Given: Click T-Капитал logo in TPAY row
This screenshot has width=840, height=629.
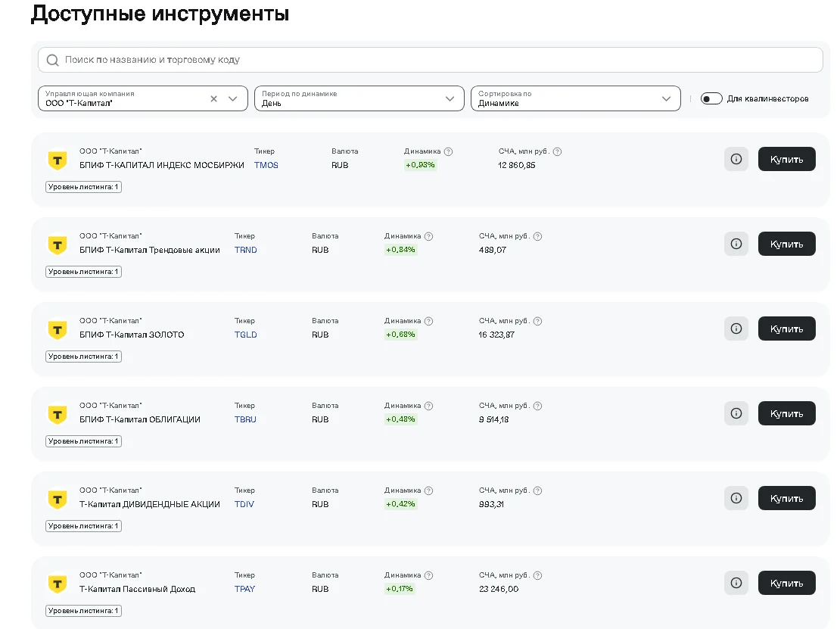Looking at the screenshot, I should (x=58, y=584).
